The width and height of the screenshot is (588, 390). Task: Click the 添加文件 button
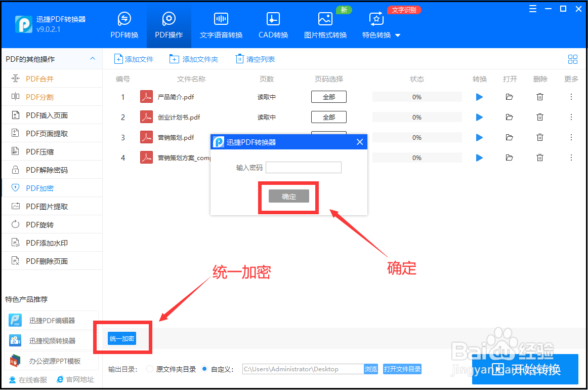tap(134, 59)
